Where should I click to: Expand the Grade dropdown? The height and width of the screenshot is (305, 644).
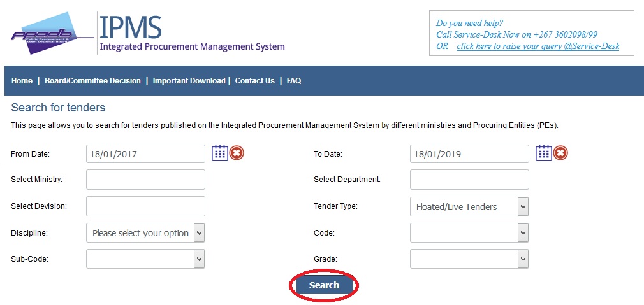[x=469, y=259]
